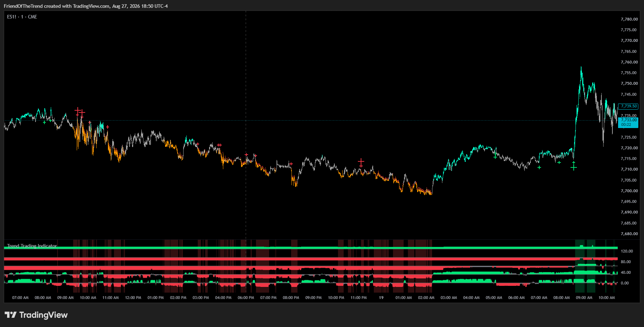Click the 7,680.00 price axis label
This screenshot has height=327, width=644.
pos(629,234)
